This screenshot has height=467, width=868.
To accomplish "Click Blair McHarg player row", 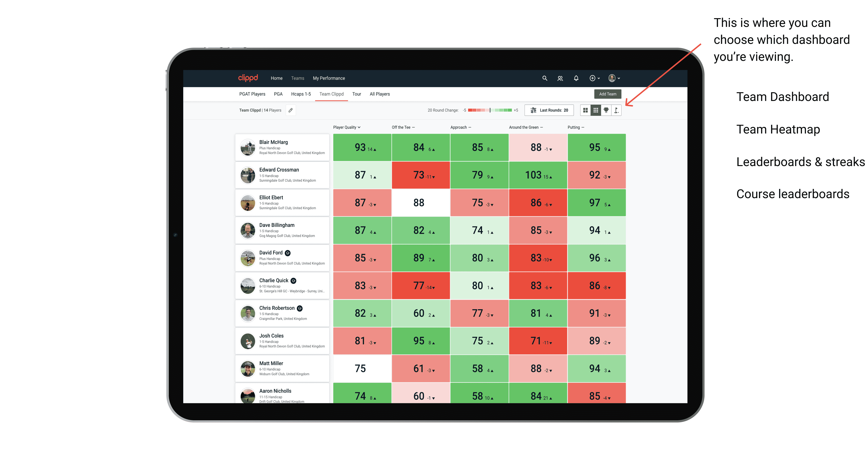I will 282,147.
